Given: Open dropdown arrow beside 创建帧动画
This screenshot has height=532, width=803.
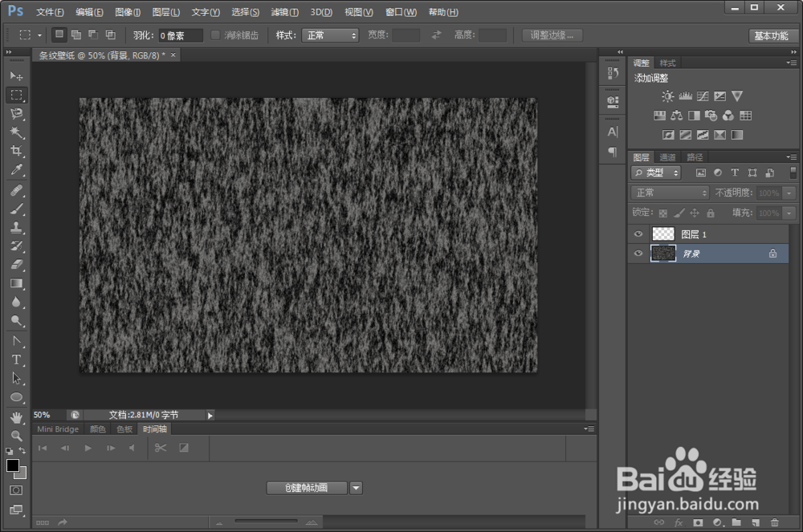Looking at the screenshot, I should [357, 488].
